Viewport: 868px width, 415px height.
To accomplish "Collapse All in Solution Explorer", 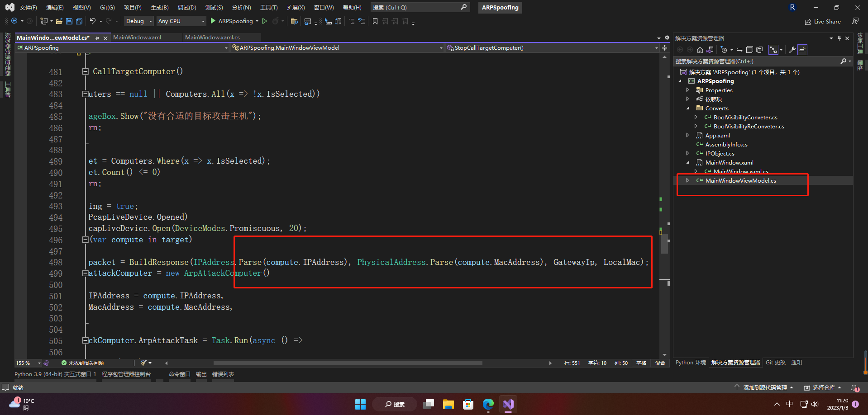I will click(749, 50).
